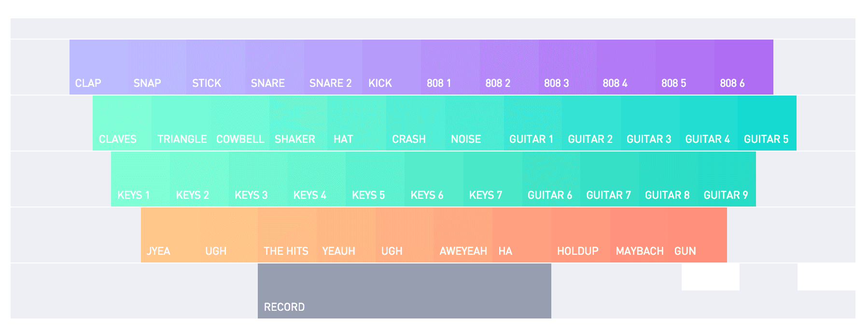The image size is (868, 332).
Task: Tap the HAT pad
Action: point(357,123)
